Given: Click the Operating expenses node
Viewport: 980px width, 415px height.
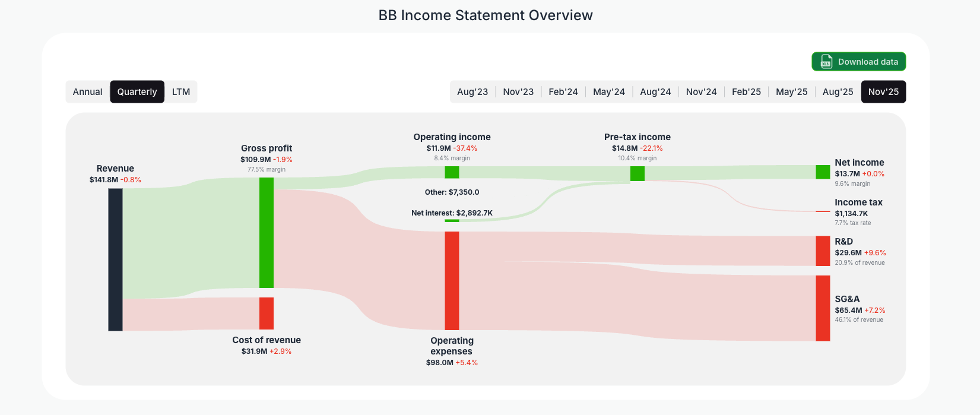Looking at the screenshot, I should pos(452,280).
